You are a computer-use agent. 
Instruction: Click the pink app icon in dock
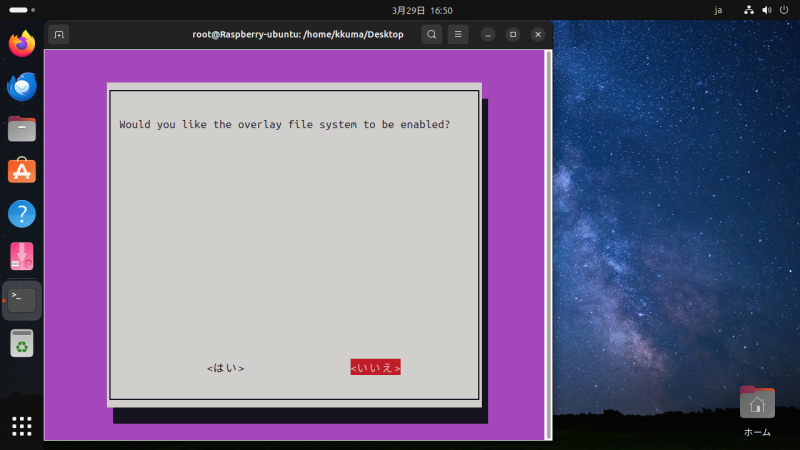[22, 257]
